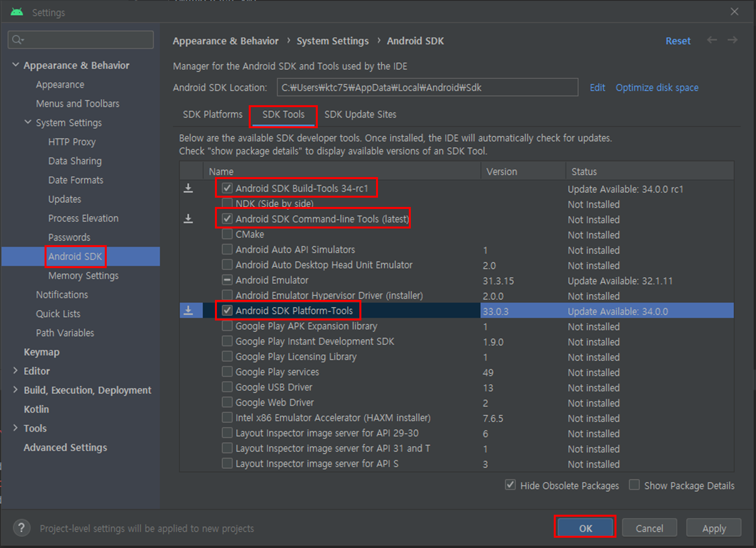Click the Reset link
The image size is (756, 548).
click(x=678, y=41)
